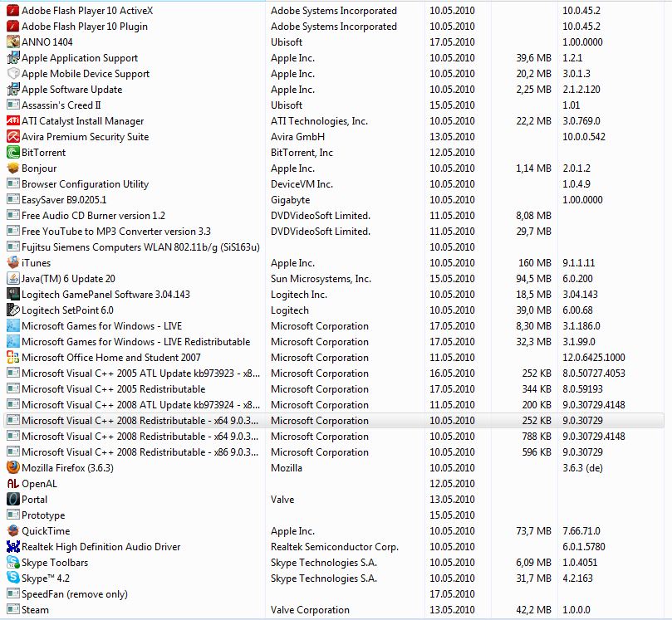Click the iTunes icon
The image size is (672, 620).
click(x=12, y=263)
